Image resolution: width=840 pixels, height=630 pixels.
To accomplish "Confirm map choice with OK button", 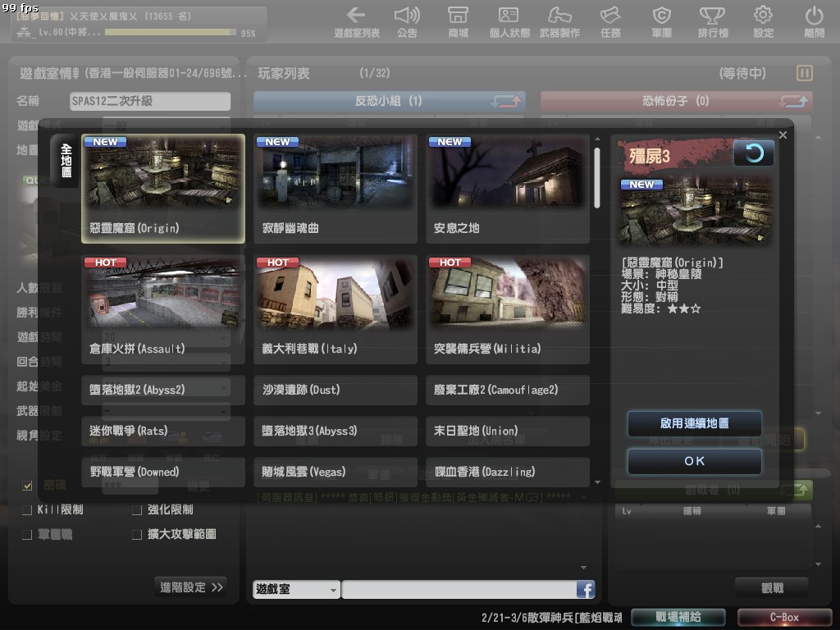I will (x=694, y=461).
